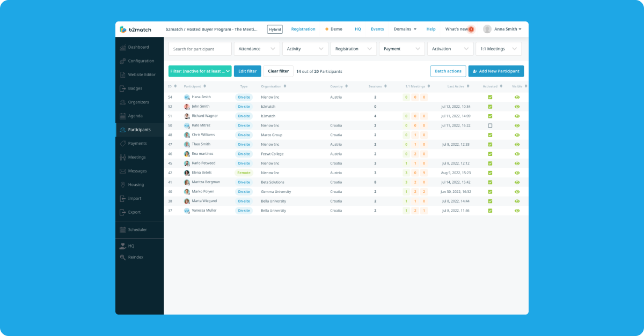
Task: Open the 1:1 Meetings filter dropdown
Action: coord(498,48)
